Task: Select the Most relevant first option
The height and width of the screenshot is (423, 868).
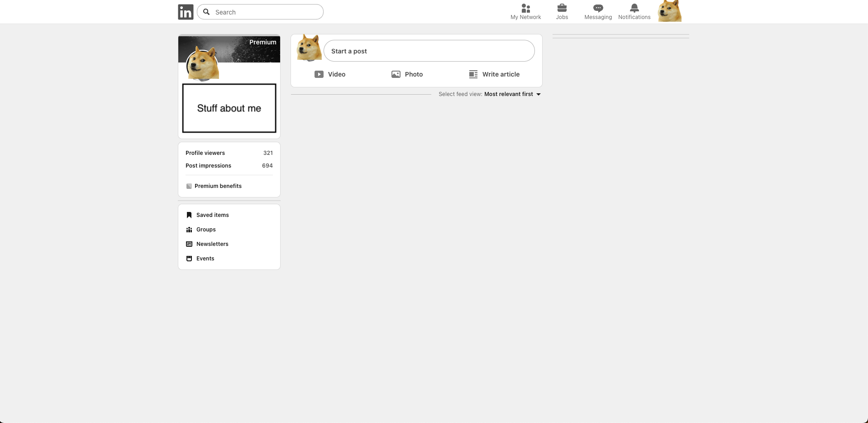Action: pos(509,94)
